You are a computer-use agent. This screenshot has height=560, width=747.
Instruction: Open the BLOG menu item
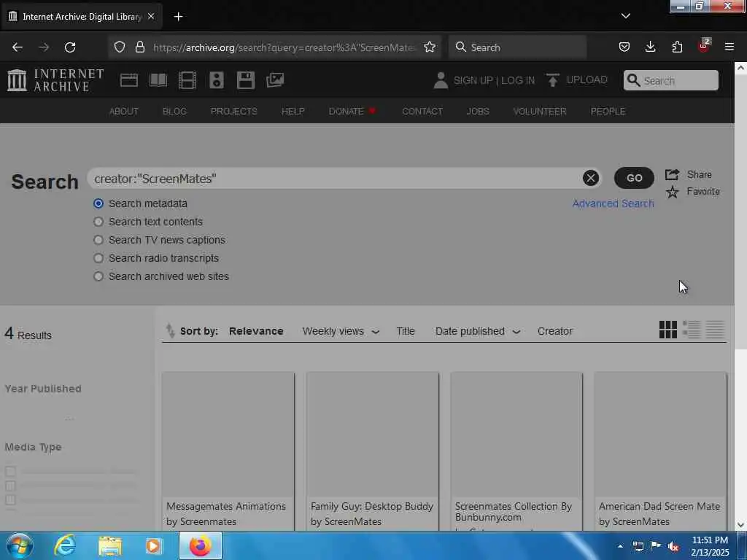tap(174, 112)
